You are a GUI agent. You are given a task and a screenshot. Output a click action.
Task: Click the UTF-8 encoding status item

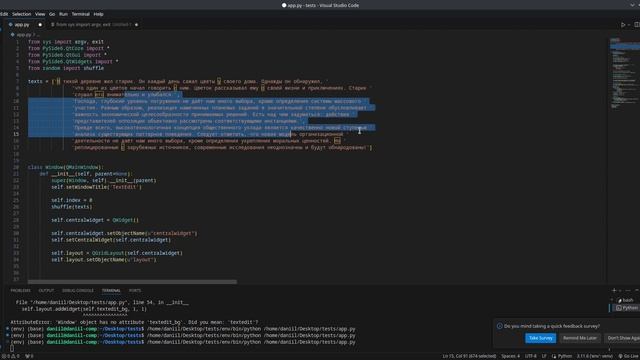[x=531, y=356]
